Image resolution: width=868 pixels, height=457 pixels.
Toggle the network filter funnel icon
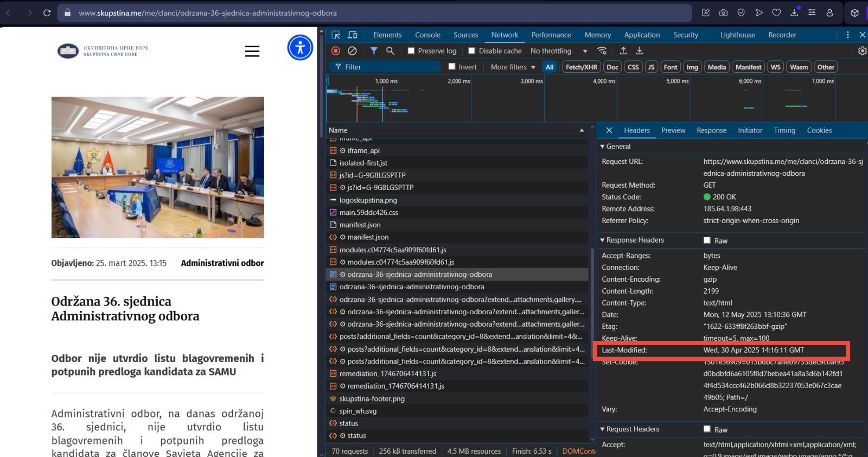coord(374,50)
